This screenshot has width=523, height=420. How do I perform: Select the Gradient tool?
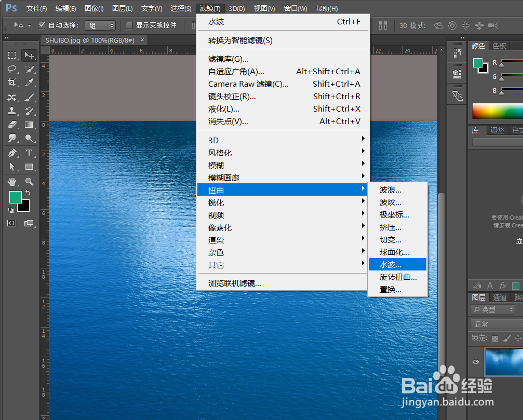coord(29,125)
